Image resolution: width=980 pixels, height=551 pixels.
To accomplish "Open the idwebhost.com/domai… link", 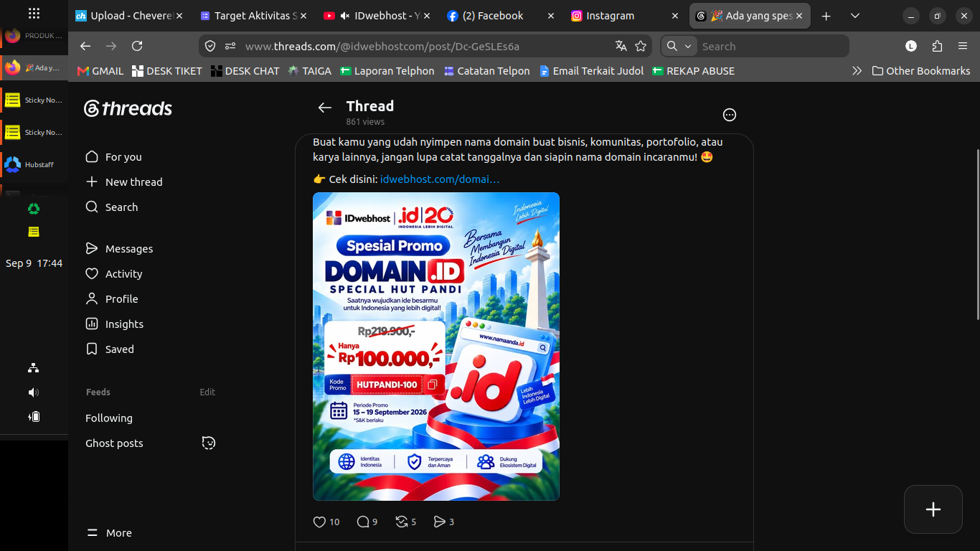I will click(x=440, y=179).
